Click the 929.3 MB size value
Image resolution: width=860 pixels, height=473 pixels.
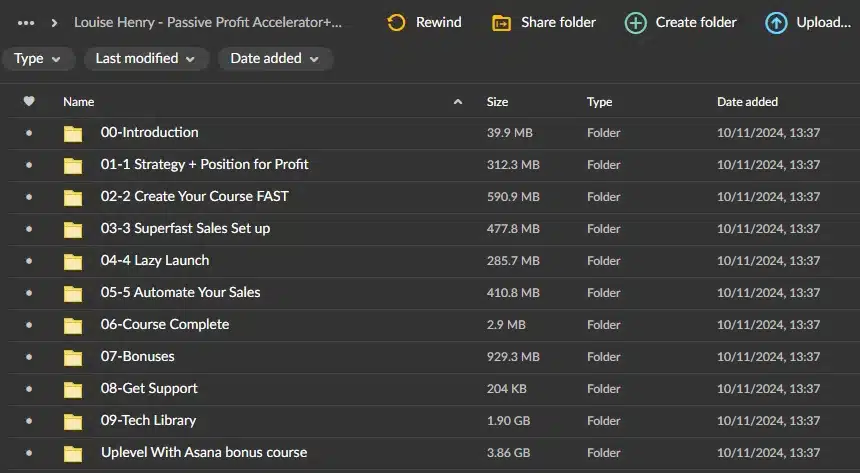click(513, 357)
